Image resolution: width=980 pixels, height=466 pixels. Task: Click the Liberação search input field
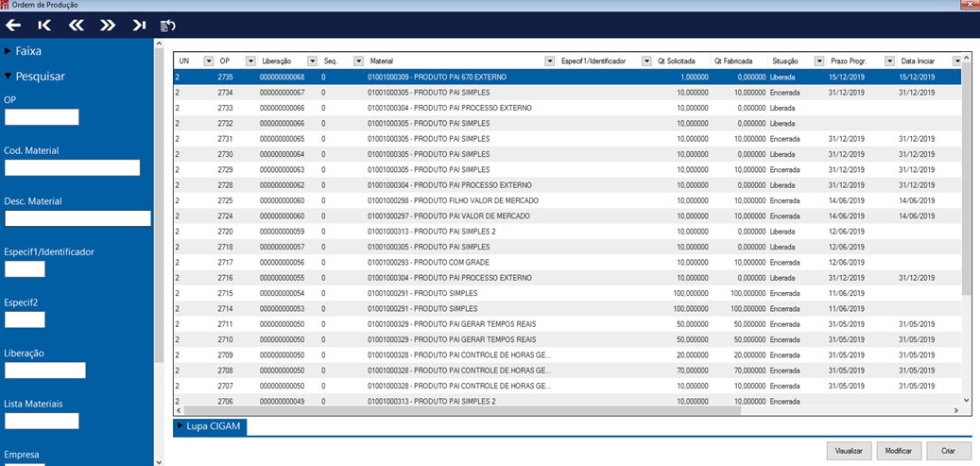[45, 371]
